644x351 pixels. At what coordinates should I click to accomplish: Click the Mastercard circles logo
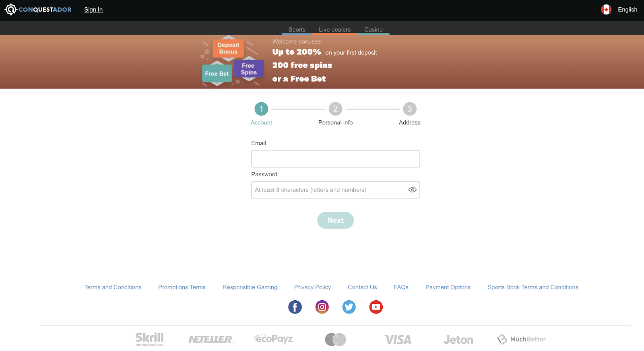pyautogui.click(x=336, y=339)
